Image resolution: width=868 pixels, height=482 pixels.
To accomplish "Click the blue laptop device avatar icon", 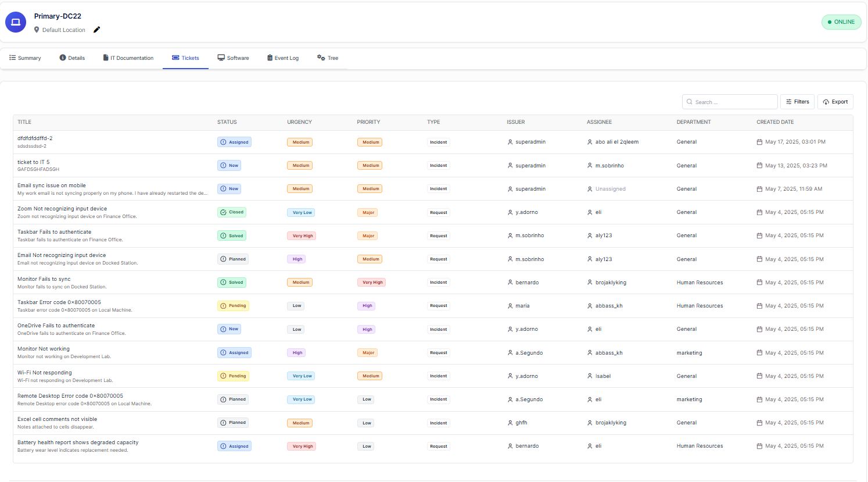I will 16,22.
